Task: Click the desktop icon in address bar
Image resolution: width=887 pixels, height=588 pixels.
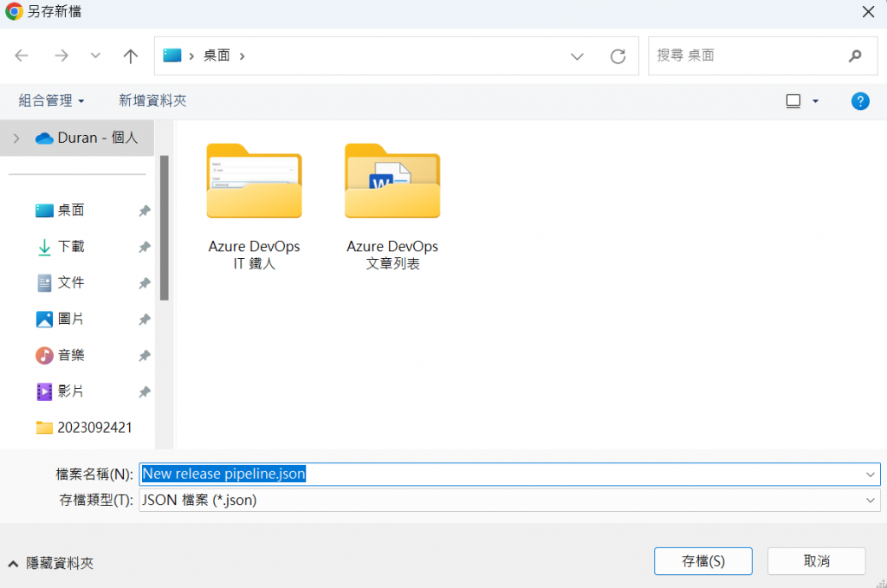Action: coord(172,55)
